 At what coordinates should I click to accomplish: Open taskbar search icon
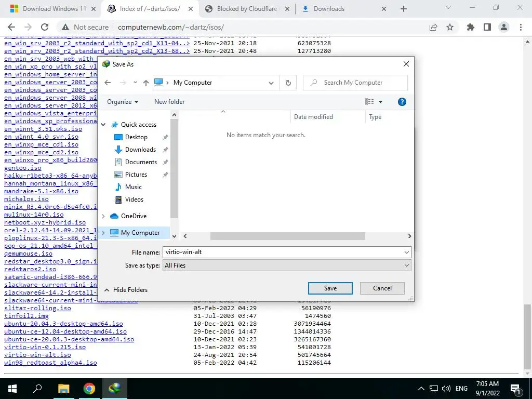pyautogui.click(x=37, y=389)
